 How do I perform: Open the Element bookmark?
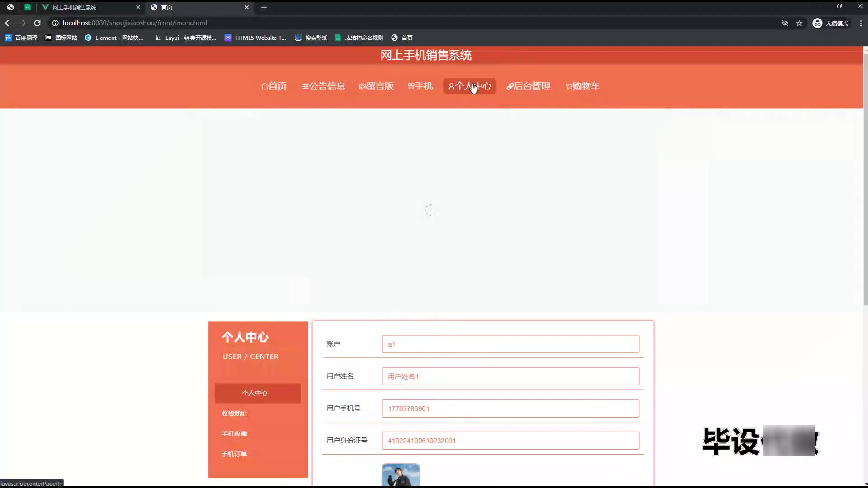click(x=114, y=38)
